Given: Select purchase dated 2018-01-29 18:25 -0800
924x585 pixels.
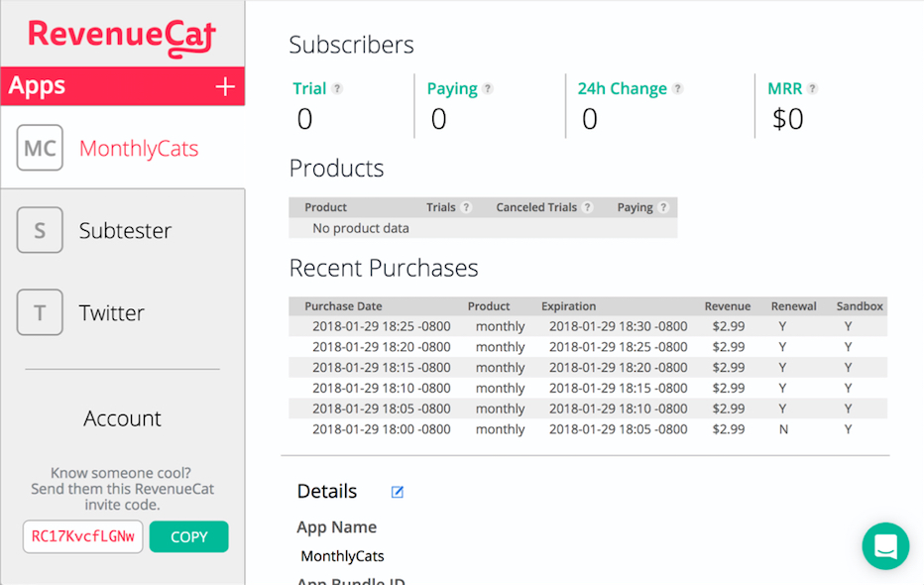Looking at the screenshot, I should pyautogui.click(x=588, y=326).
